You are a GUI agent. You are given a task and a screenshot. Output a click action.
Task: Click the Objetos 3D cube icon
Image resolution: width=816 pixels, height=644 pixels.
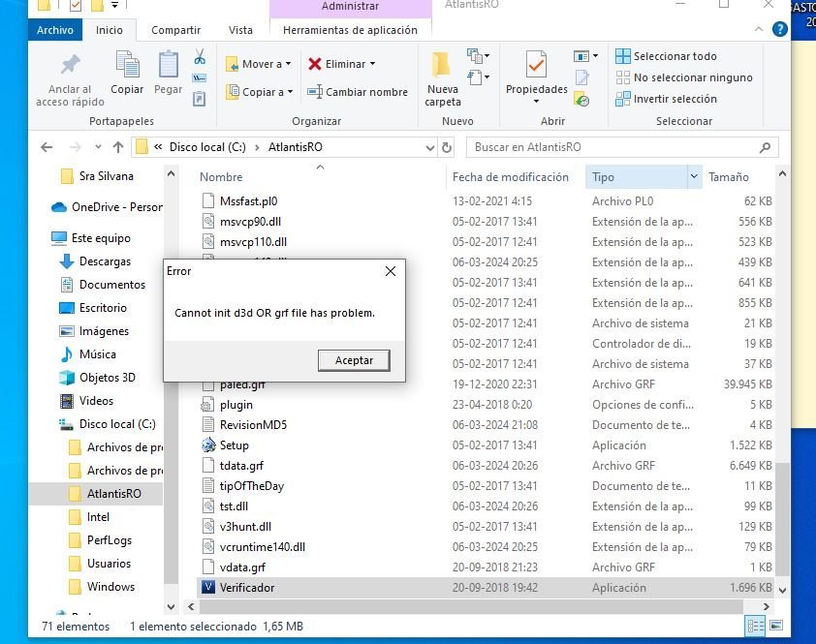tap(67, 378)
